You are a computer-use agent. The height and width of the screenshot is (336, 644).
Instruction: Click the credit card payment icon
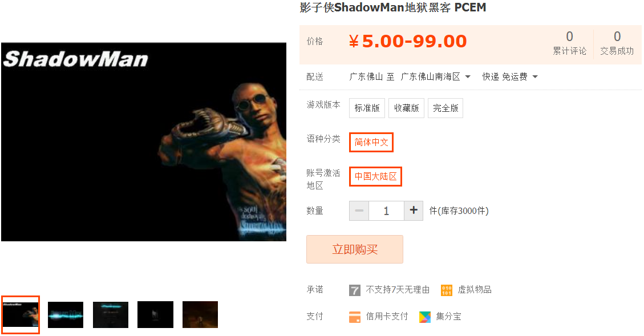coord(354,317)
